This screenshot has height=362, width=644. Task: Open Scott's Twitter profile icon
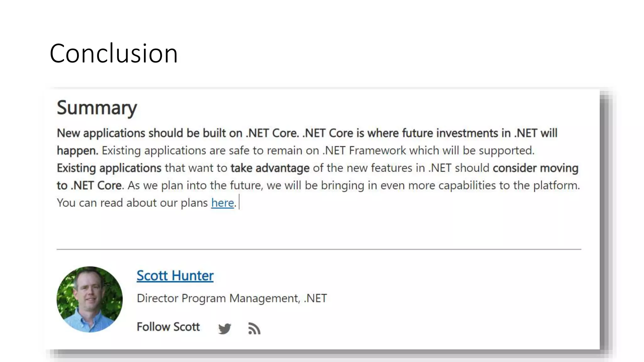coord(225,328)
